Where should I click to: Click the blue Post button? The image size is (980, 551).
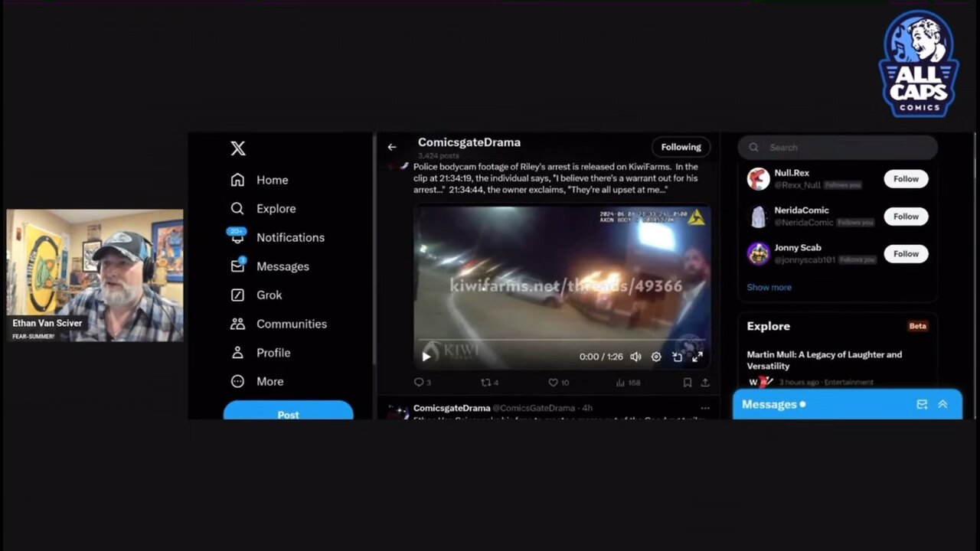[x=288, y=412]
